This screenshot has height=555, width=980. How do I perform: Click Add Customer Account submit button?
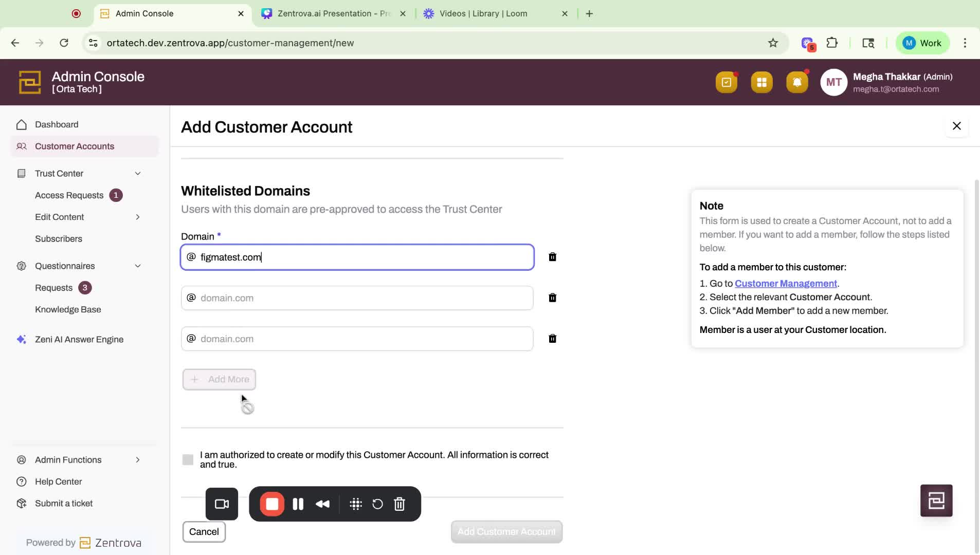click(x=506, y=532)
